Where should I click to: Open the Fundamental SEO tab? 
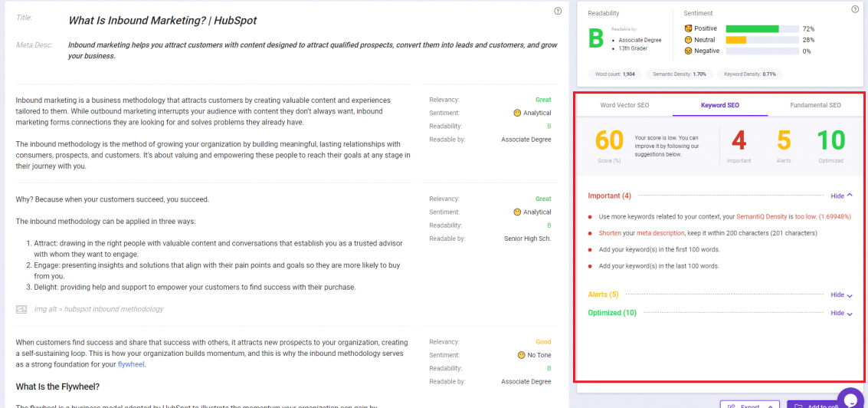[x=815, y=105]
